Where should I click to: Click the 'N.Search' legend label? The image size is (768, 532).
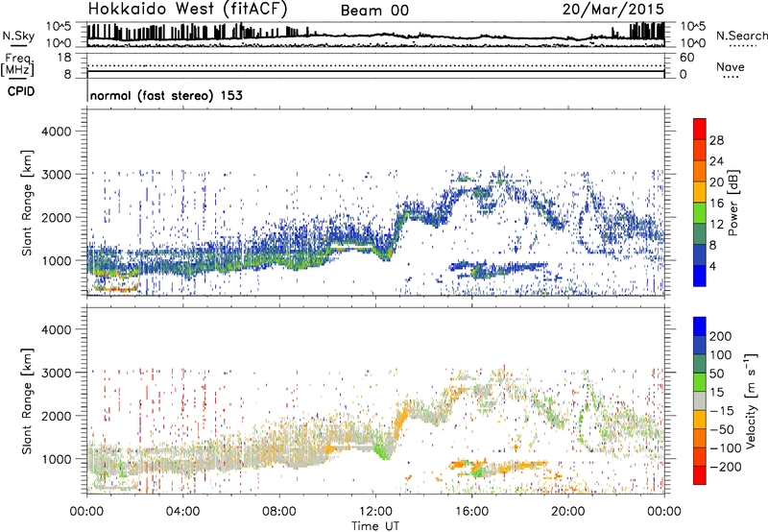(741, 36)
